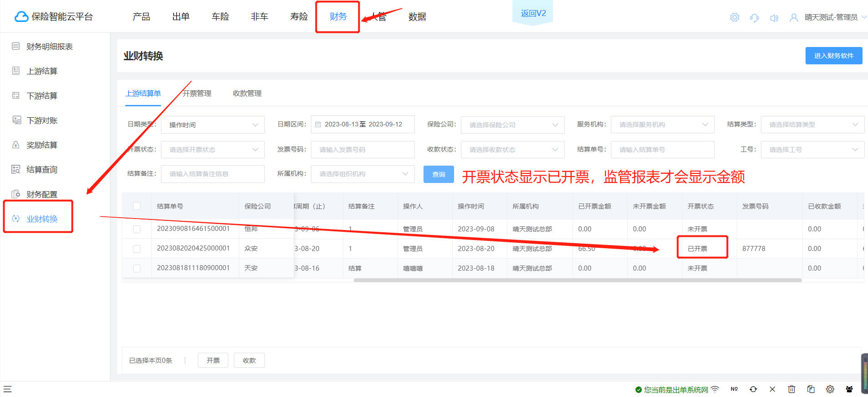Click the customer service headset icon
The width and height of the screenshot is (868, 397).
click(x=754, y=18)
